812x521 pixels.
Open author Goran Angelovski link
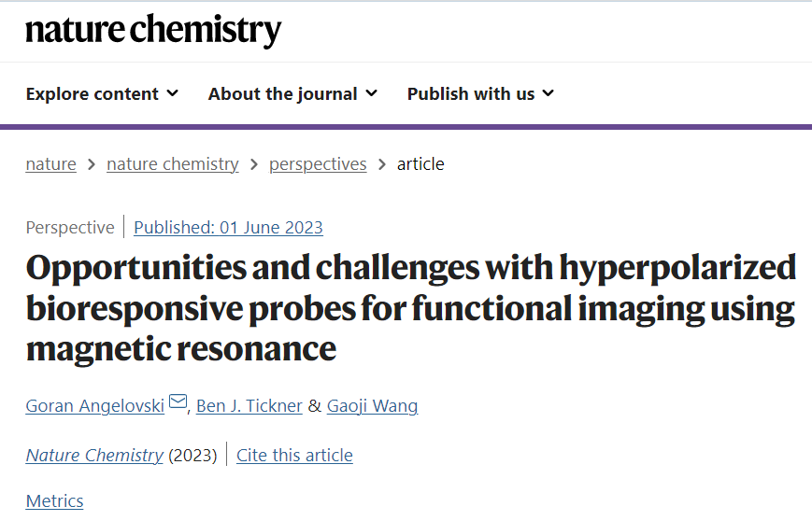click(94, 405)
